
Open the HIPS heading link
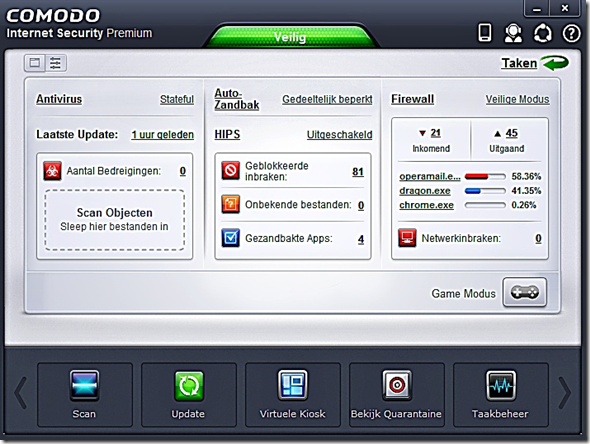[227, 134]
